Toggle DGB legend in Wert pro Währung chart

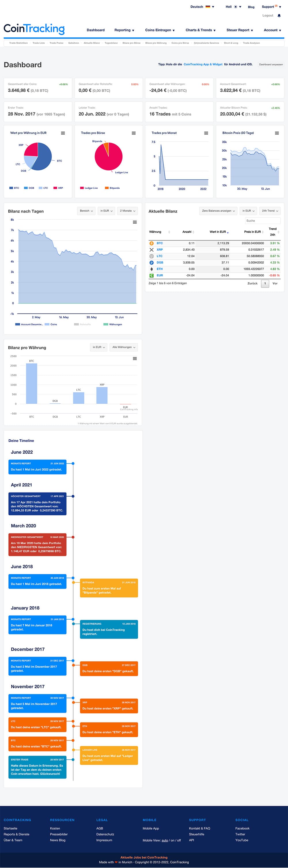(x=29, y=188)
